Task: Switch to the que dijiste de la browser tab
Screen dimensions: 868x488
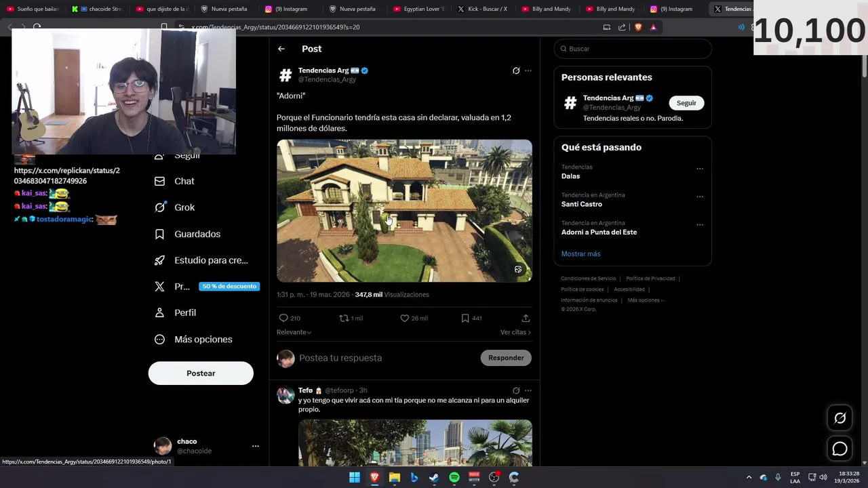Action: [x=162, y=9]
